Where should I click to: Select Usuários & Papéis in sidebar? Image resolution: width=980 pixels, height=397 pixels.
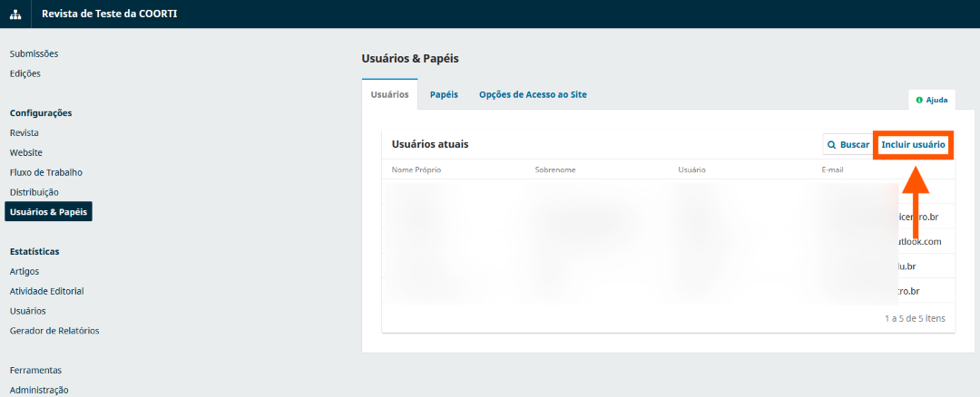point(48,211)
